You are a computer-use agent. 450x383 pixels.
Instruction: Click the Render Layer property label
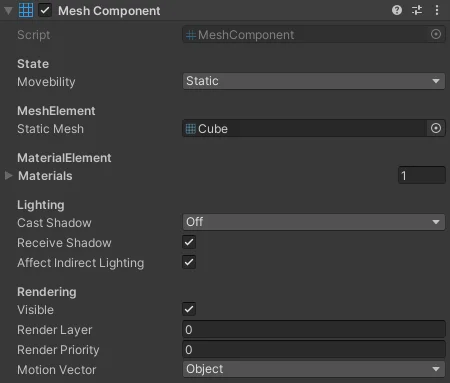click(55, 330)
